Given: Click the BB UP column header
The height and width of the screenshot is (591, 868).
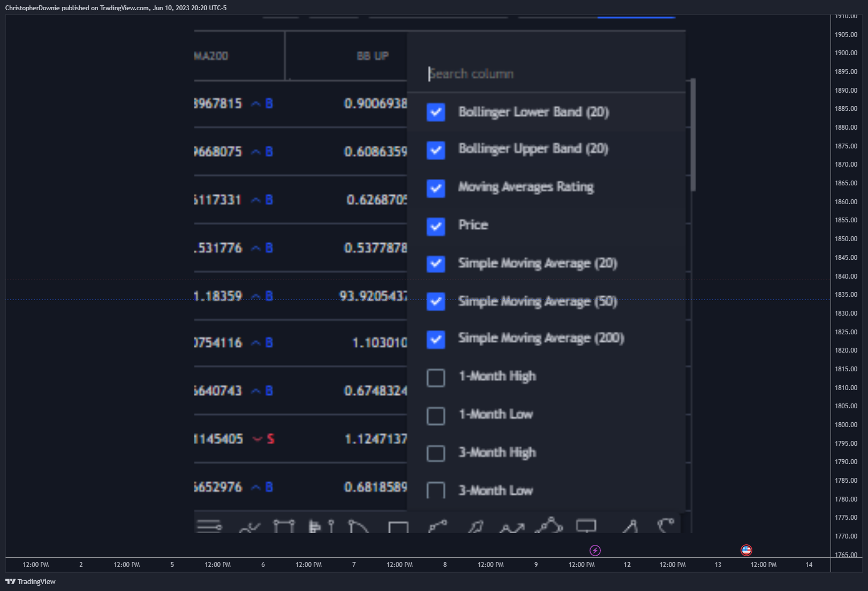Looking at the screenshot, I should (x=373, y=56).
